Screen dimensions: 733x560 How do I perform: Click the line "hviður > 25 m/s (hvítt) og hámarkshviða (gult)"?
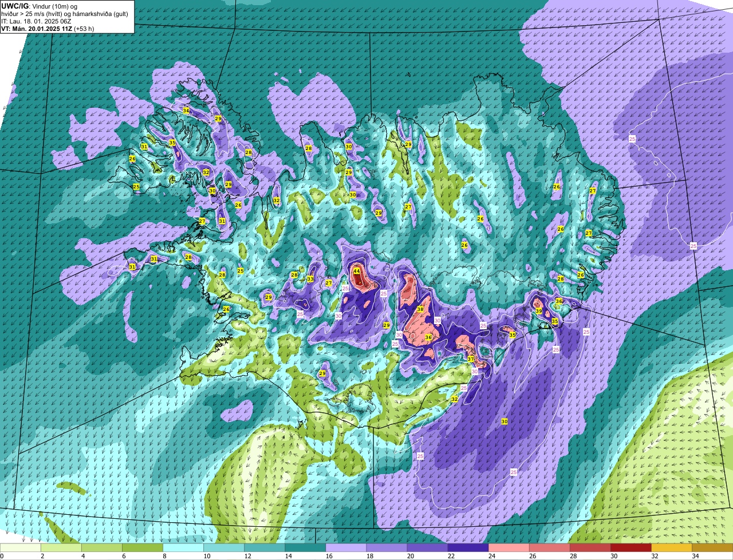(x=65, y=13)
